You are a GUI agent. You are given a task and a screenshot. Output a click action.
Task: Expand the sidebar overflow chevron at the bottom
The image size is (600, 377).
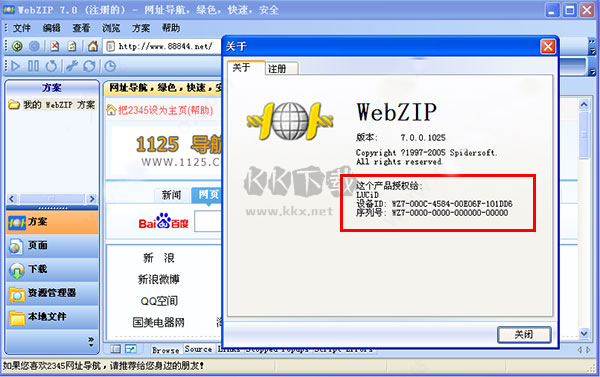(x=91, y=341)
